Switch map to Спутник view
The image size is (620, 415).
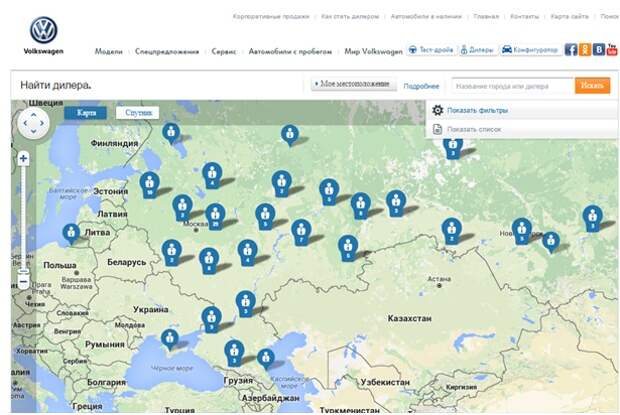pos(138,113)
